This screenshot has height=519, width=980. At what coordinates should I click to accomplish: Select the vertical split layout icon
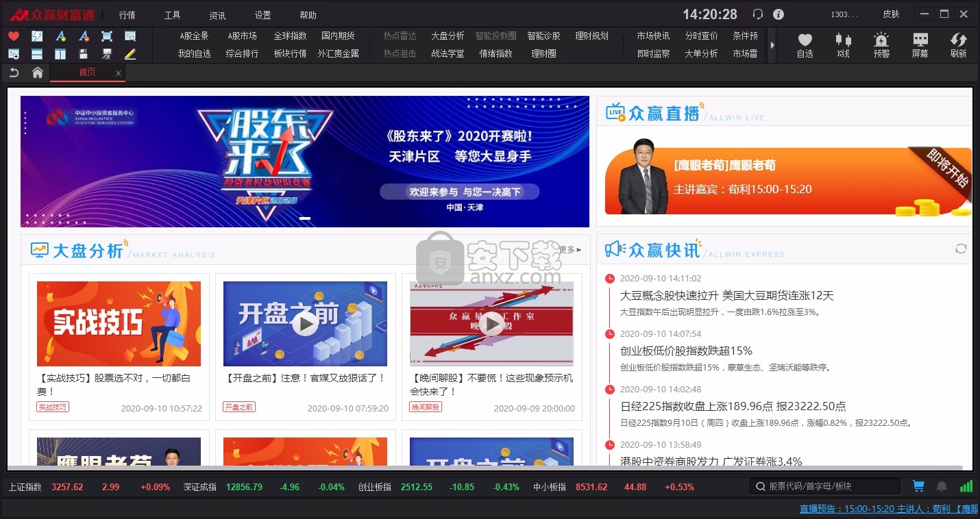(x=60, y=53)
